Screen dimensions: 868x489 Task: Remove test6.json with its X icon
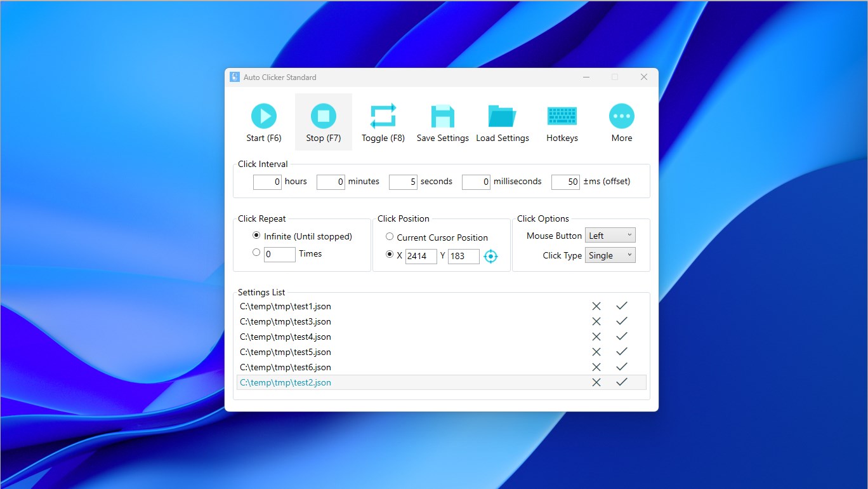pos(596,367)
